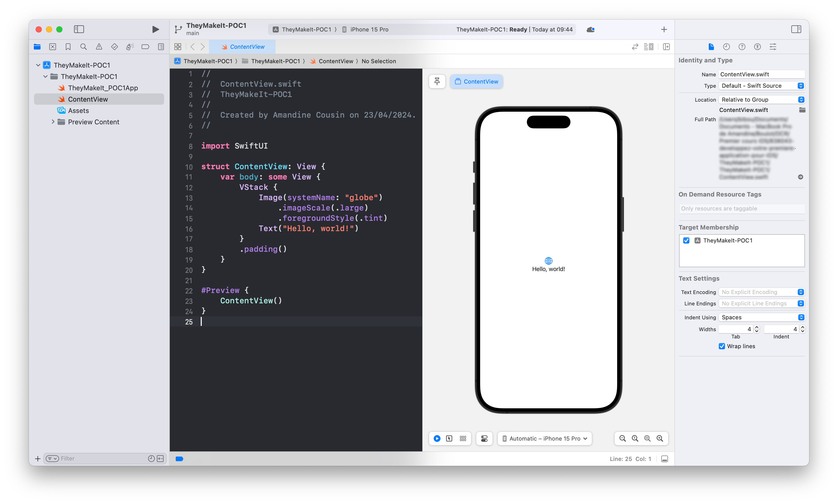Click the Text Encoding dropdown field
Screen dimensions: 838x504
coord(761,291)
